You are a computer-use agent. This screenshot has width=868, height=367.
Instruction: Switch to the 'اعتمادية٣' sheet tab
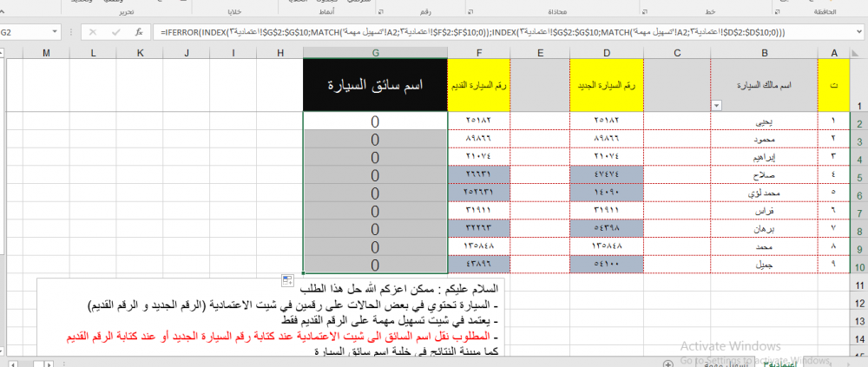pyautogui.click(x=780, y=364)
